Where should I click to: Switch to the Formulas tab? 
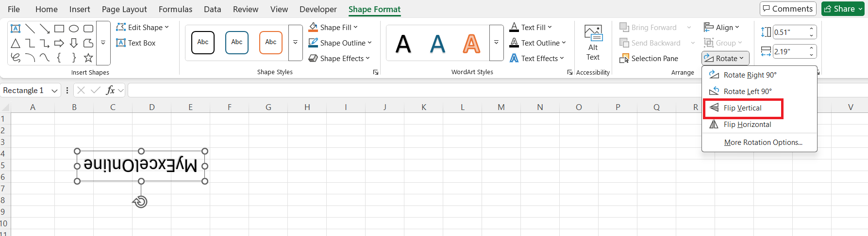pyautogui.click(x=175, y=9)
